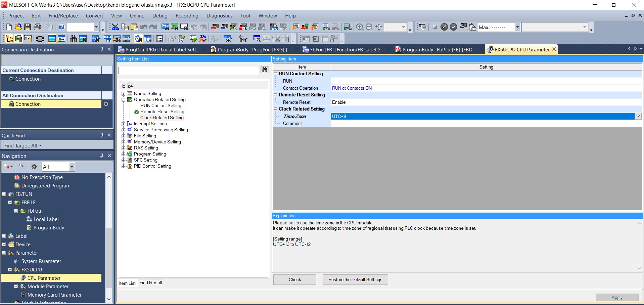The image size is (644, 305).
Task: Click the Print icon in toolbar
Action: tap(37, 27)
